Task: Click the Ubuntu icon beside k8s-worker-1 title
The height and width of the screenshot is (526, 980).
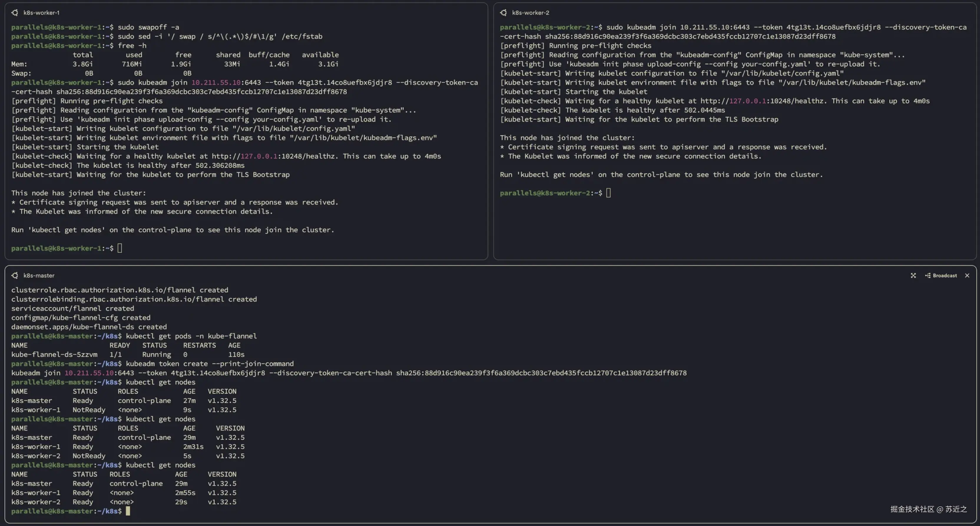Action: click(x=14, y=13)
